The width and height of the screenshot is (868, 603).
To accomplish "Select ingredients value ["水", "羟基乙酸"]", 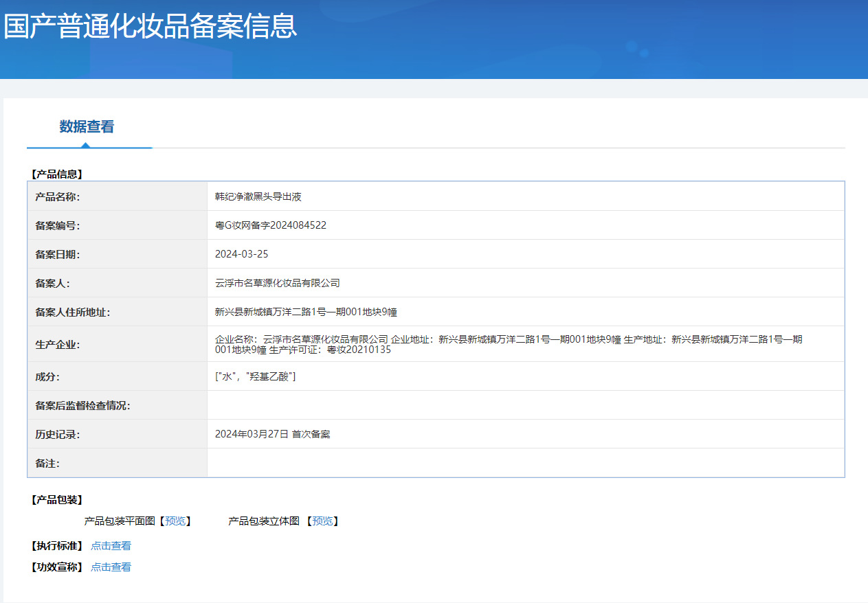I will [x=256, y=376].
